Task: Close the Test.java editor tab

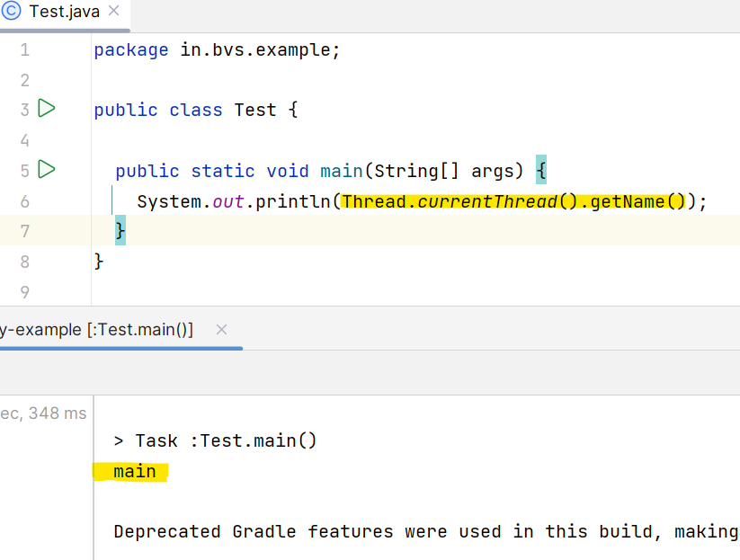Action: pyautogui.click(x=113, y=11)
